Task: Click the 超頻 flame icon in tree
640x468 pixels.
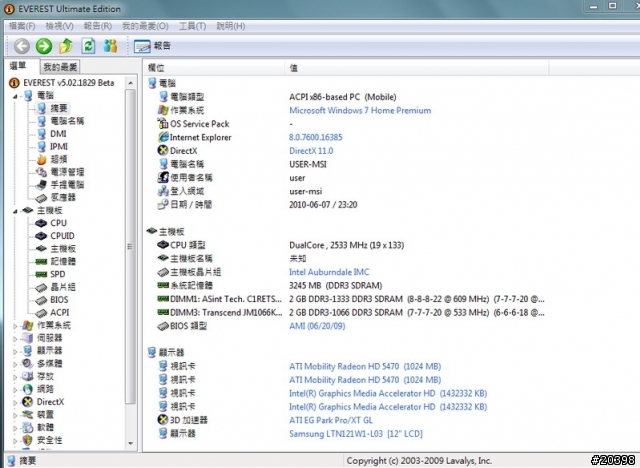Action: (x=41, y=159)
